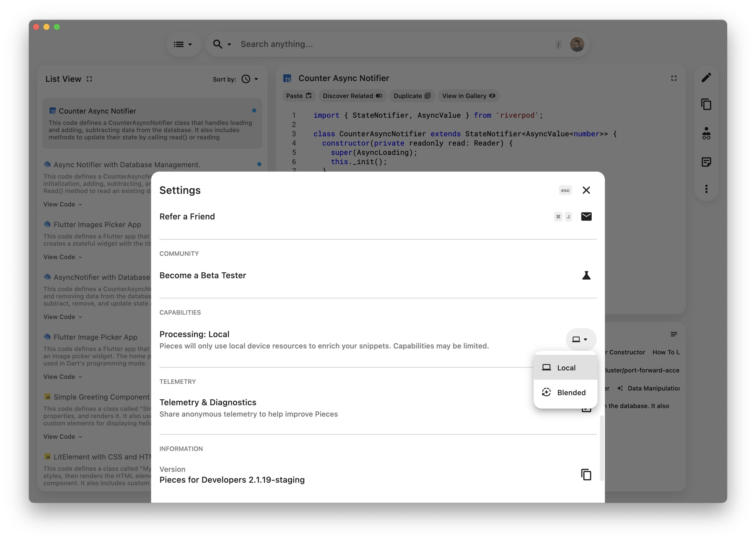Click the Beta Tester flask icon
Image resolution: width=756 pixels, height=541 pixels.
tap(586, 275)
